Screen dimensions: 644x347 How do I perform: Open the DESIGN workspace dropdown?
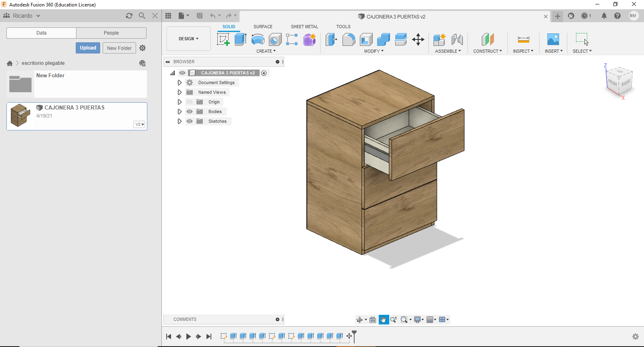[x=188, y=39]
